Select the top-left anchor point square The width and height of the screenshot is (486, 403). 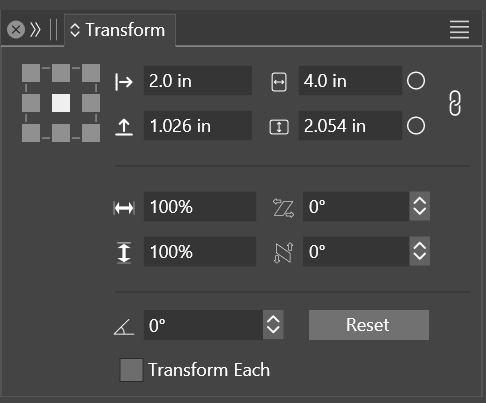tap(31, 73)
